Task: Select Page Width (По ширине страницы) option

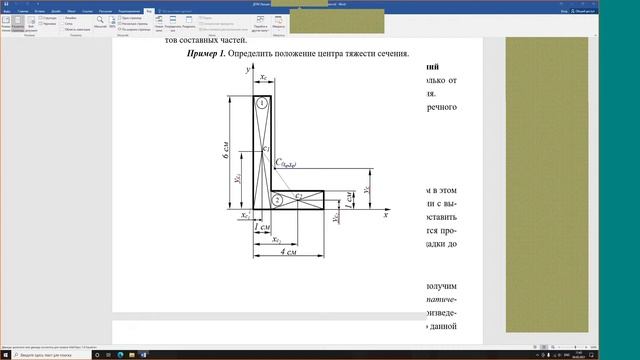Action: click(x=134, y=29)
